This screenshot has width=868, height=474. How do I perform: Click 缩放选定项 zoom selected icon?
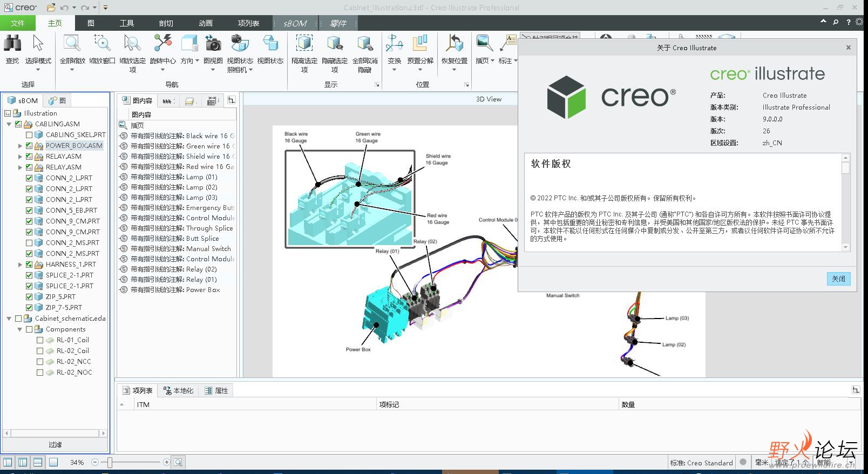point(132,44)
